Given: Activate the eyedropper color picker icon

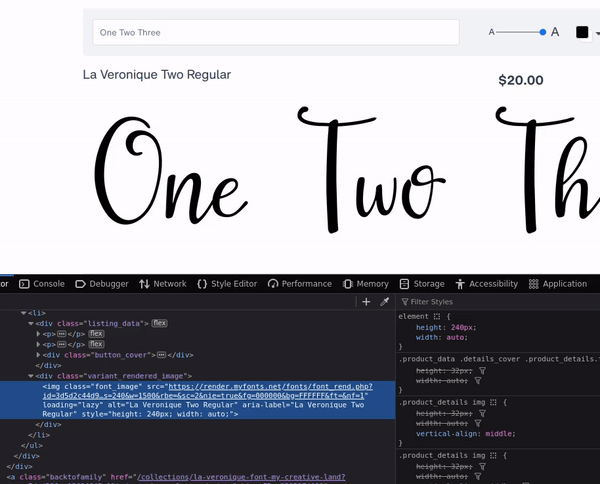Looking at the screenshot, I should 385,302.
